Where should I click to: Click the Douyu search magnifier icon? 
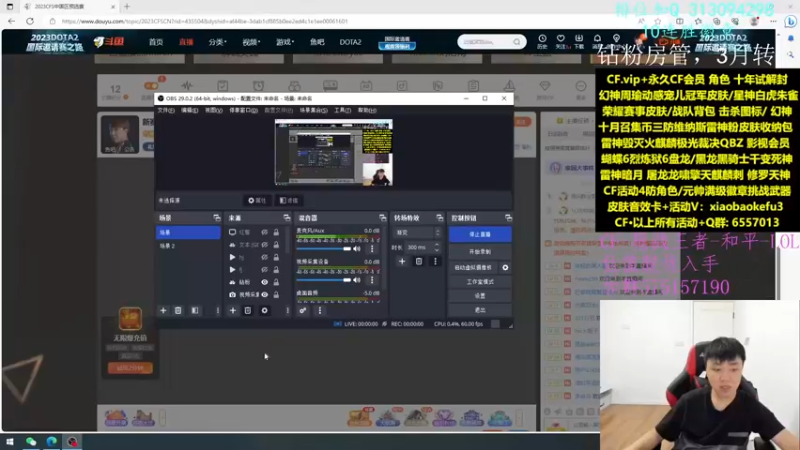click(x=517, y=42)
